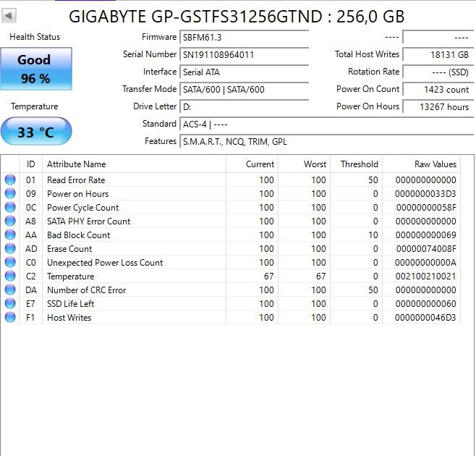476x456 pixels.
Task: Click raw value 000000000060
Action: pyautogui.click(x=425, y=304)
